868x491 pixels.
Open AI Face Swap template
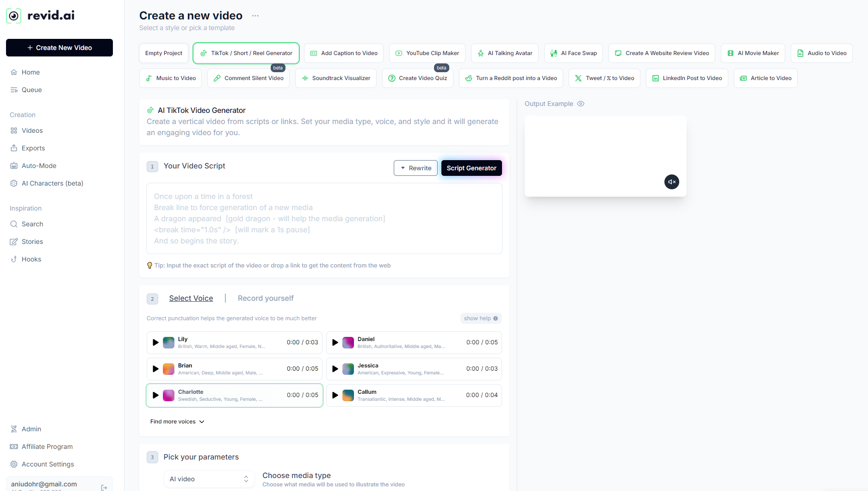(573, 53)
